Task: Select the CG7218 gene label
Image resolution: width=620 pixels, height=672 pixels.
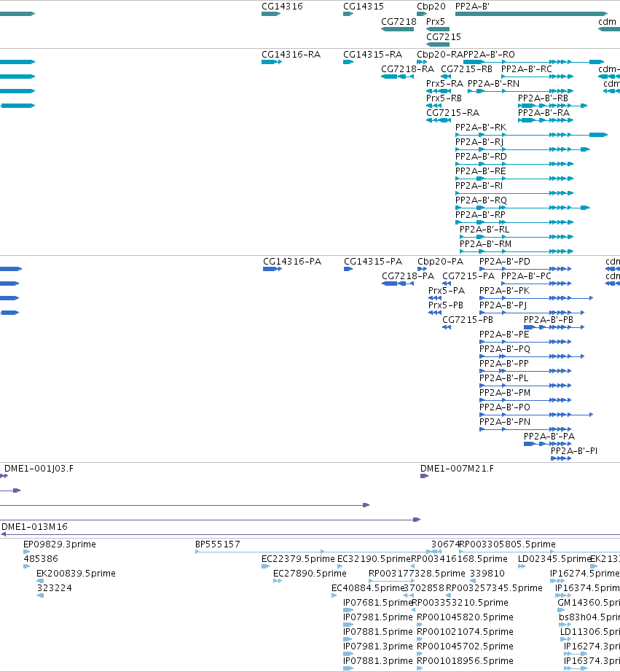Action: point(399,21)
